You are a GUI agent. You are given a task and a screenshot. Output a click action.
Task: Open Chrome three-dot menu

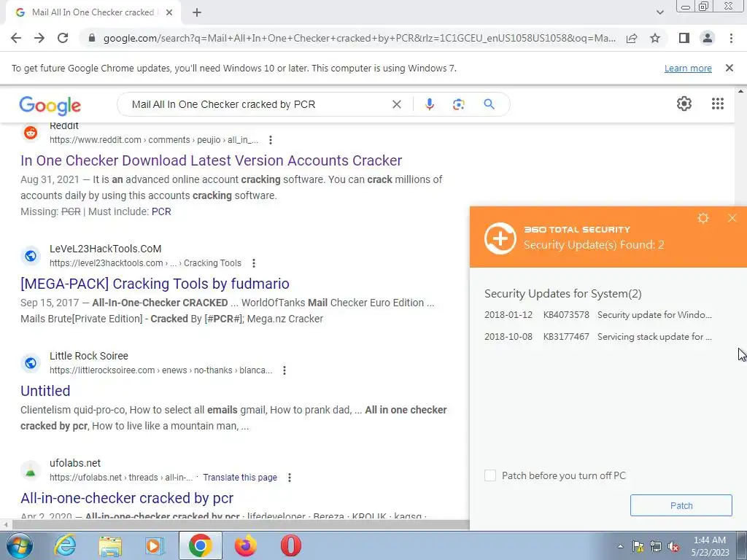pyautogui.click(x=731, y=38)
